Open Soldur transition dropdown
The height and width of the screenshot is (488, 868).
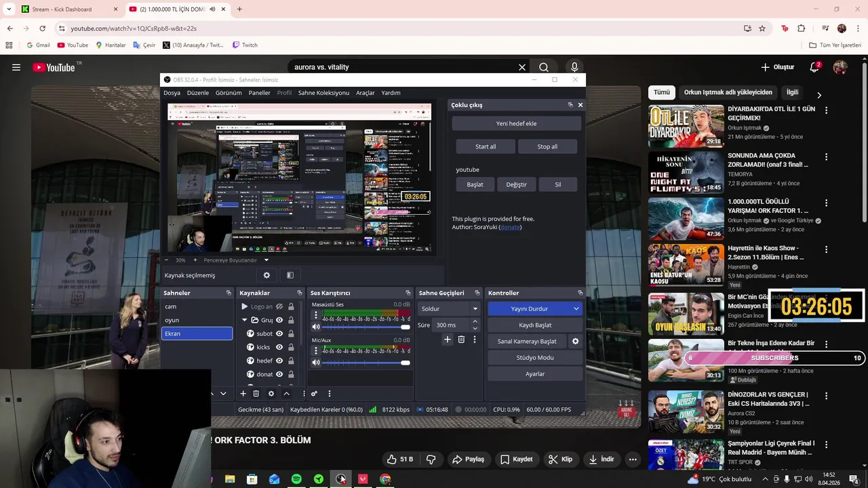pyautogui.click(x=449, y=308)
